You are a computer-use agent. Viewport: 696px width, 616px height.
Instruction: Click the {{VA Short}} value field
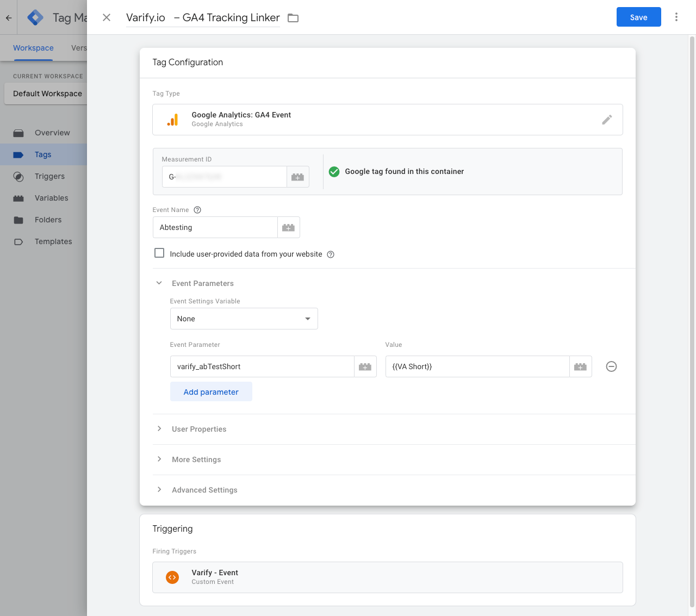point(477,366)
